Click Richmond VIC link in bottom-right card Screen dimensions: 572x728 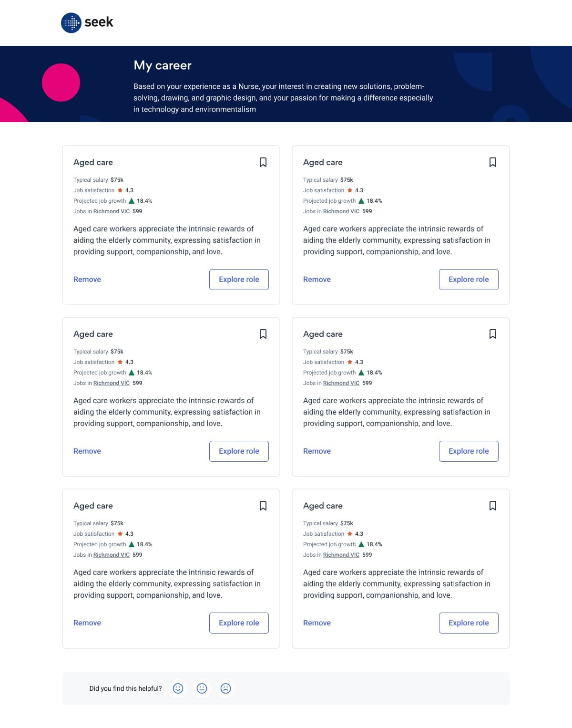point(341,555)
